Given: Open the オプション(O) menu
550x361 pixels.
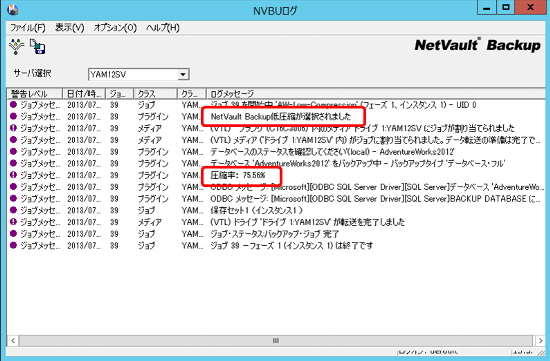Looking at the screenshot, I should [x=115, y=28].
